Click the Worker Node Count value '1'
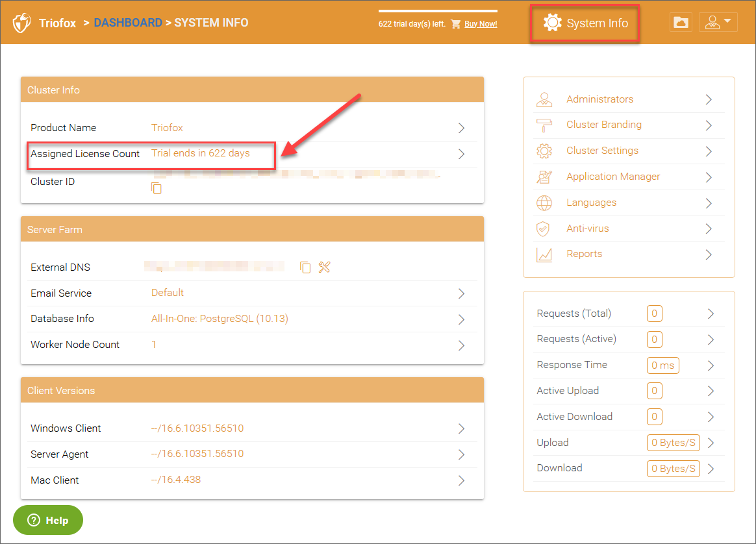The image size is (756, 544). pyautogui.click(x=154, y=345)
